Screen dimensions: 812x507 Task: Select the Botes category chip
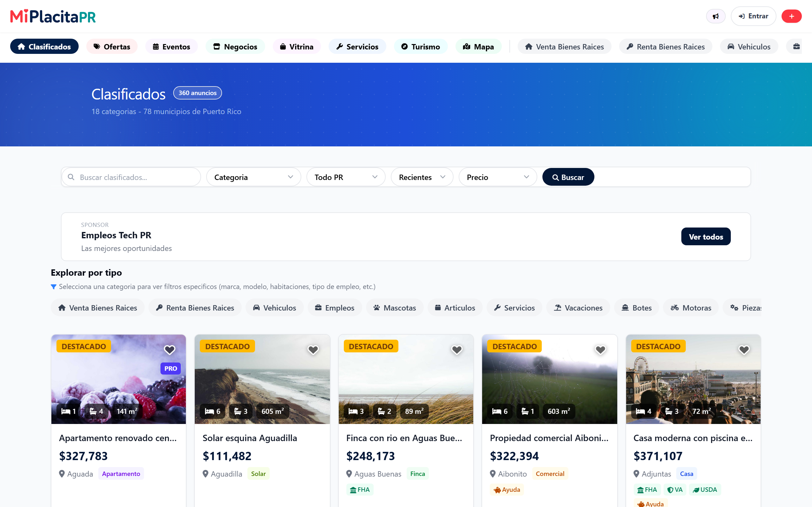637,307
